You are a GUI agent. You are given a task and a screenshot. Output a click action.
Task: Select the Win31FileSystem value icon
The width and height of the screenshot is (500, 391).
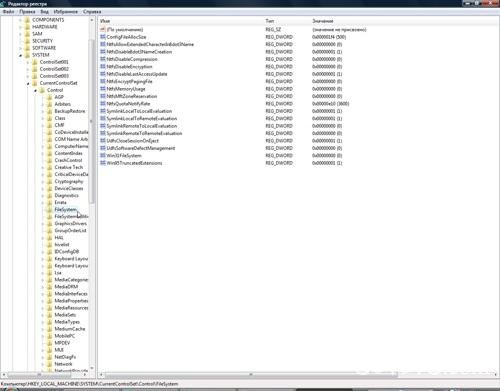coord(103,156)
